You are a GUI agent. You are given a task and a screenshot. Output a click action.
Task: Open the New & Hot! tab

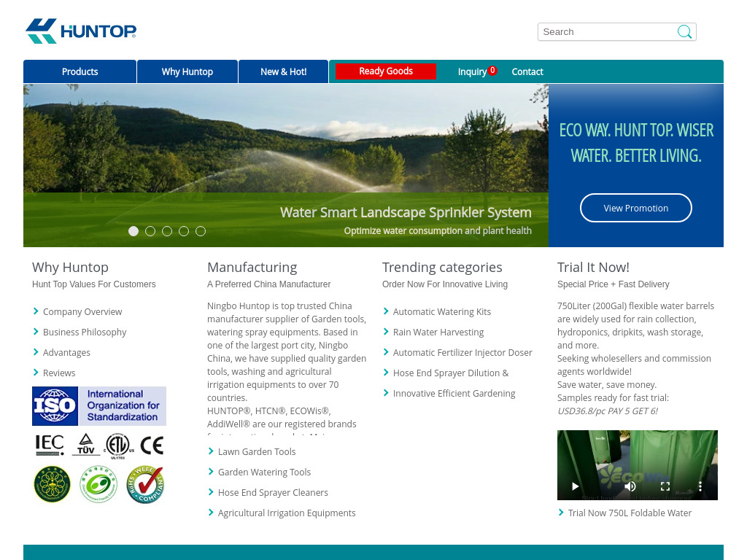click(x=284, y=71)
